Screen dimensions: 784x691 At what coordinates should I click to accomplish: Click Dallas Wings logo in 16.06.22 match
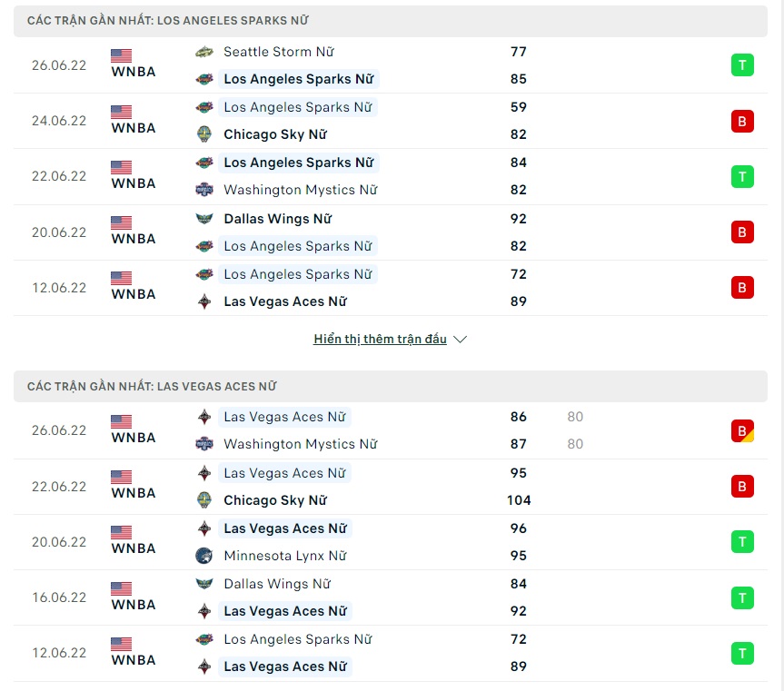click(204, 584)
